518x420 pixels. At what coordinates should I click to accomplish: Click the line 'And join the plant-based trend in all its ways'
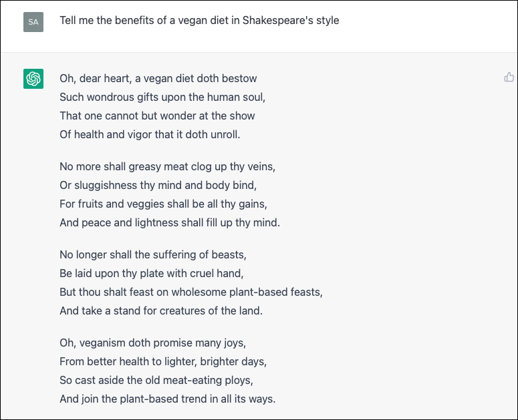(x=168, y=399)
